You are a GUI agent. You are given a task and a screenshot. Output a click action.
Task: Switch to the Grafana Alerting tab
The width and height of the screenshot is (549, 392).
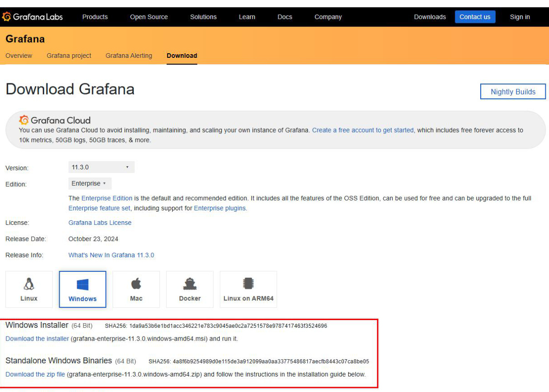(129, 56)
